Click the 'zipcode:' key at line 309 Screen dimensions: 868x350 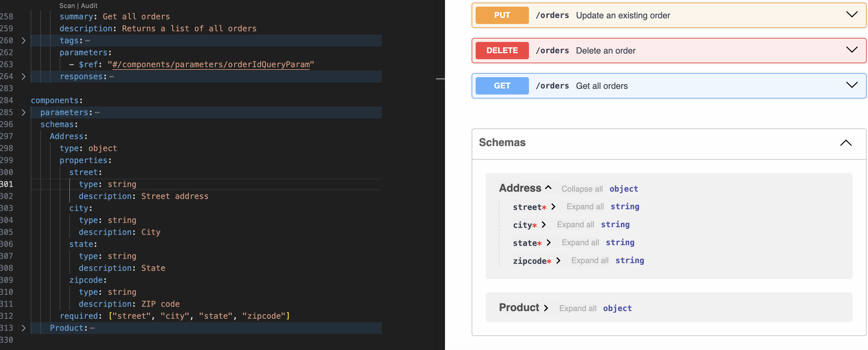[88, 280]
